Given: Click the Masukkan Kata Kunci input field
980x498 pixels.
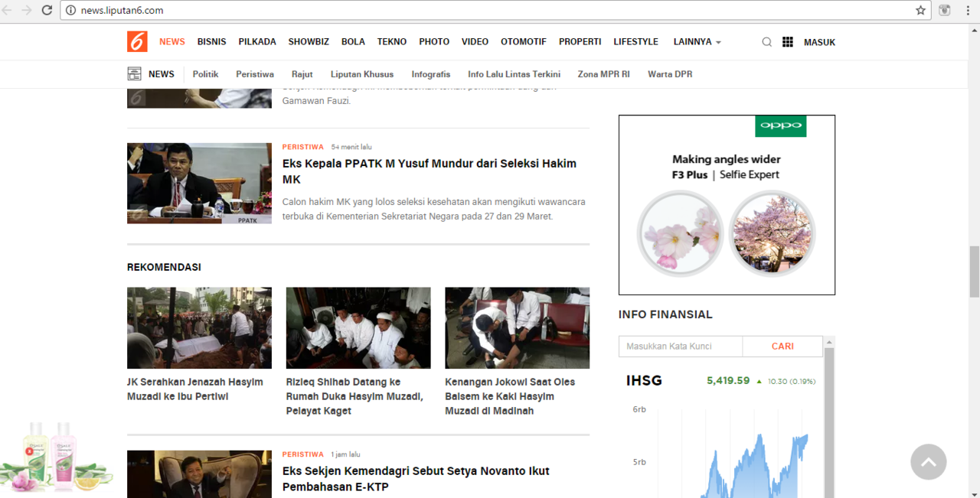Looking at the screenshot, I should 681,347.
